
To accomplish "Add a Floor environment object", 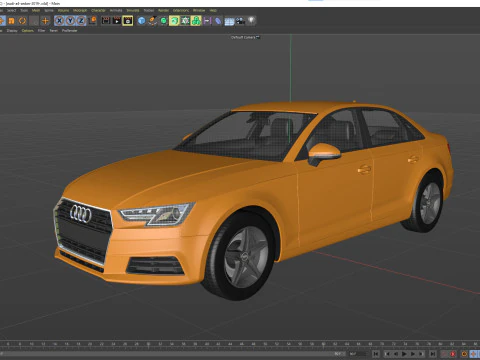I will [229, 21].
